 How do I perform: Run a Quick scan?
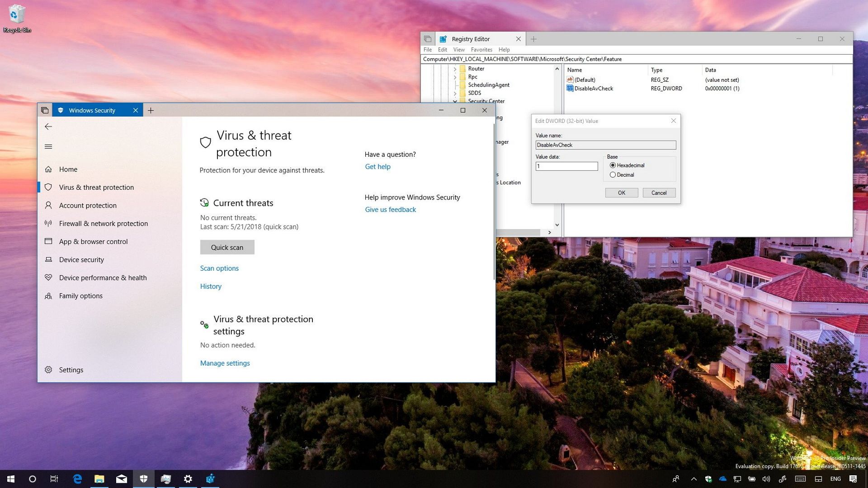point(227,247)
